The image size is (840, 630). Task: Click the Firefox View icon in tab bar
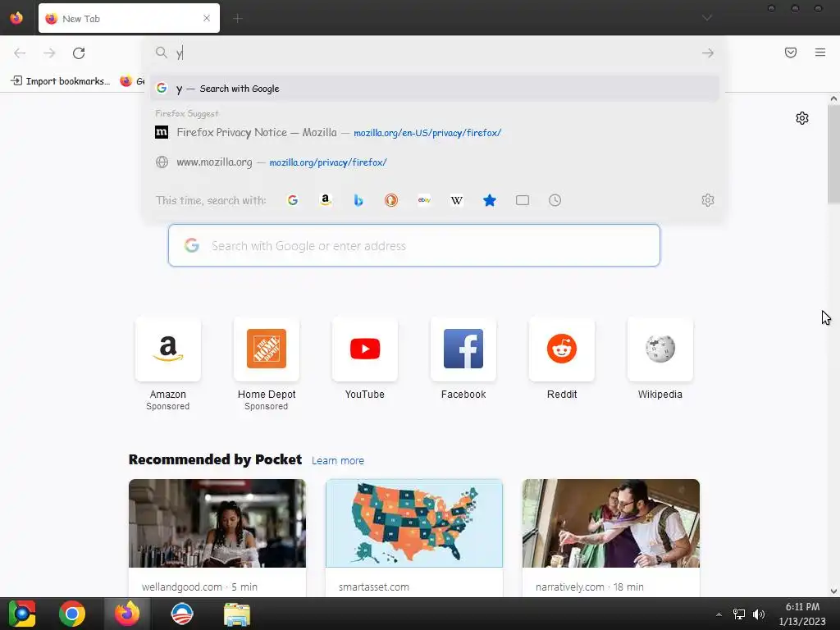click(16, 18)
